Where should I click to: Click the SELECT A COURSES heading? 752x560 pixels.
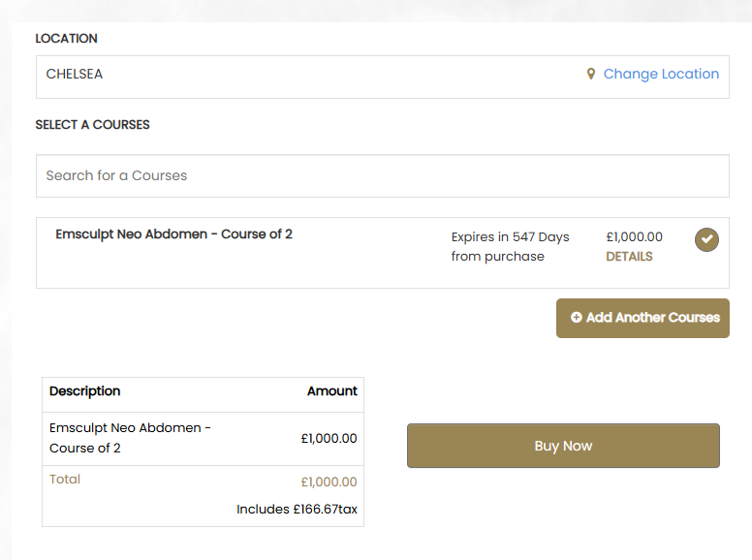93,125
